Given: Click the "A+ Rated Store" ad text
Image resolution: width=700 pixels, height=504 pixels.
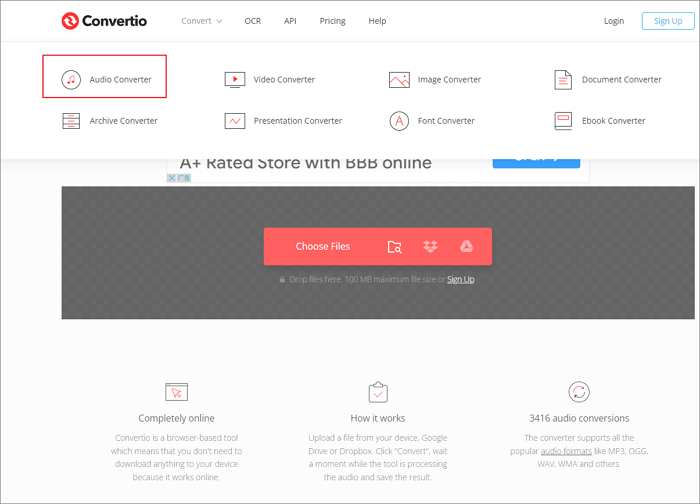Looking at the screenshot, I should (x=306, y=164).
